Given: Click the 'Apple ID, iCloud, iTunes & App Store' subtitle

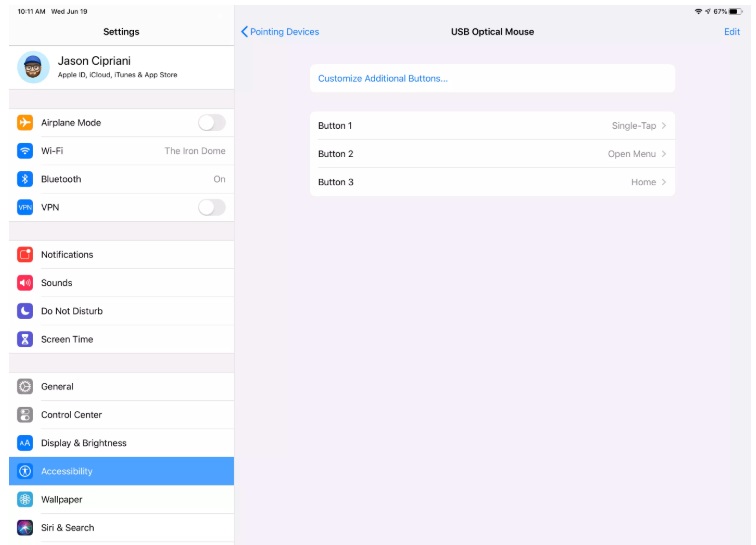Looking at the screenshot, I should pyautogui.click(x=117, y=75).
